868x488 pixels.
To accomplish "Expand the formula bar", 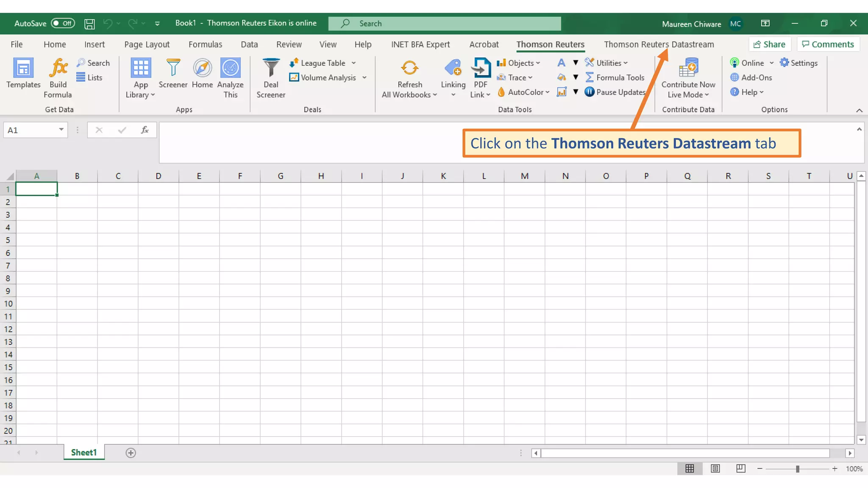I will (x=859, y=129).
